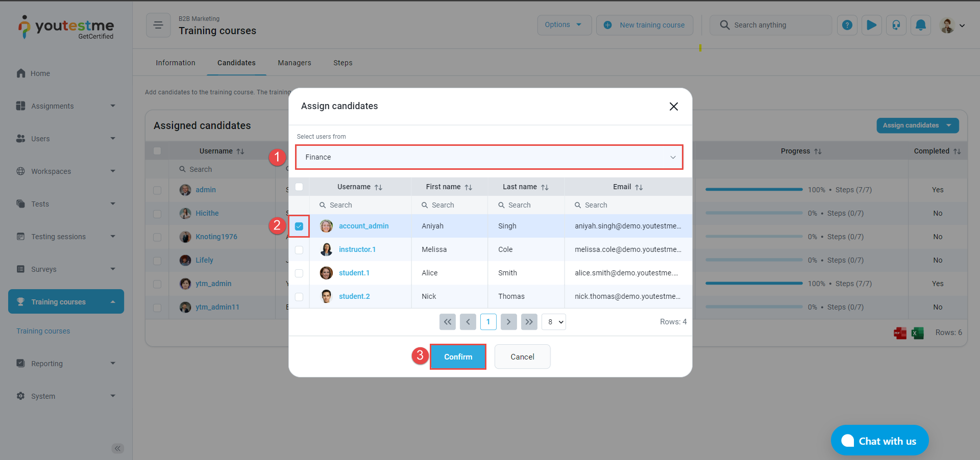Check the student.1 checkbox
Screen dimensions: 980x460
(x=299, y=273)
